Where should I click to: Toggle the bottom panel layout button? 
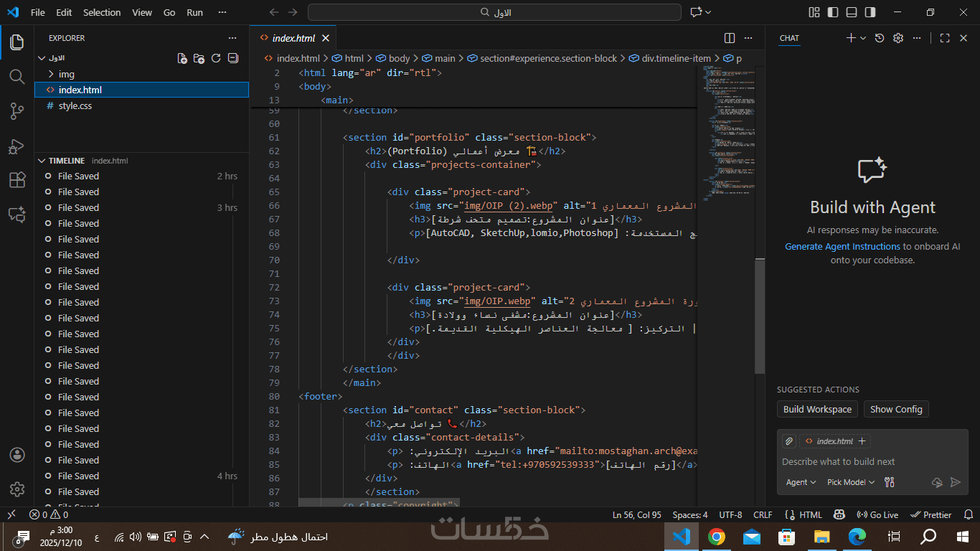coord(852,12)
